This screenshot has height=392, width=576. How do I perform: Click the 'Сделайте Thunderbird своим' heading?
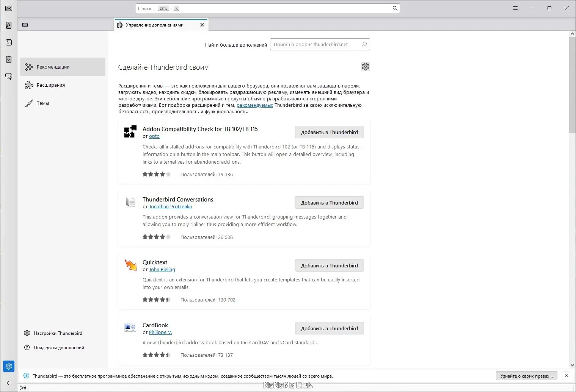pyautogui.click(x=163, y=67)
